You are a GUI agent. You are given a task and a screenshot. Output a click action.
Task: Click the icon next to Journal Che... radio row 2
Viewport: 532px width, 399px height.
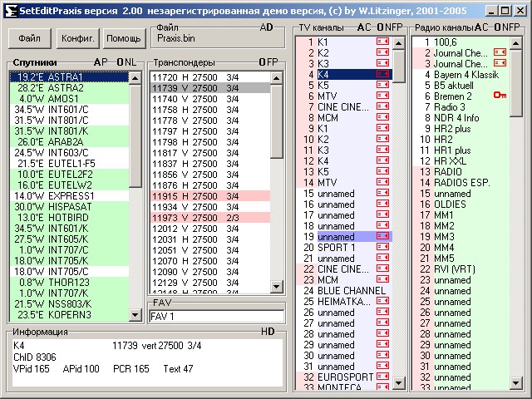click(x=500, y=52)
